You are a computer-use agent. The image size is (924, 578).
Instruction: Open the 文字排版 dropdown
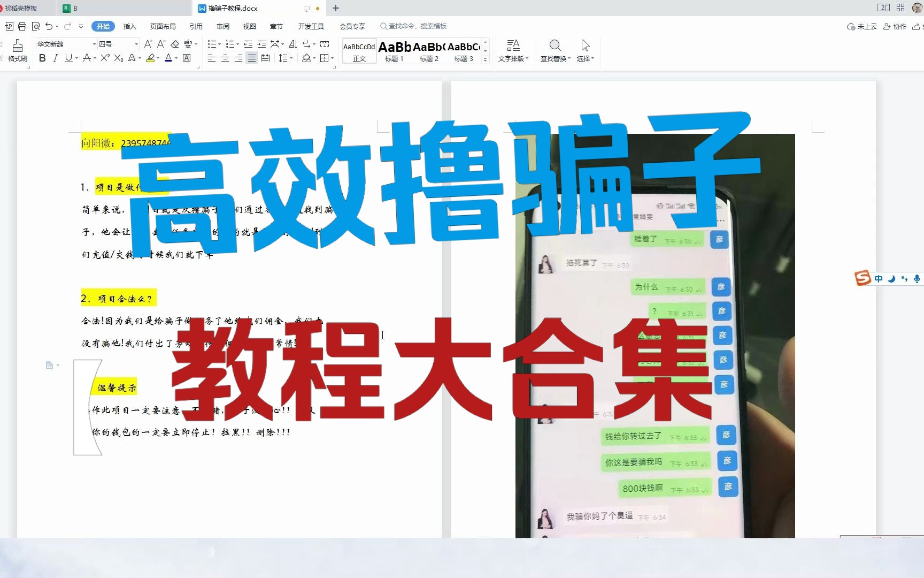[x=513, y=50]
